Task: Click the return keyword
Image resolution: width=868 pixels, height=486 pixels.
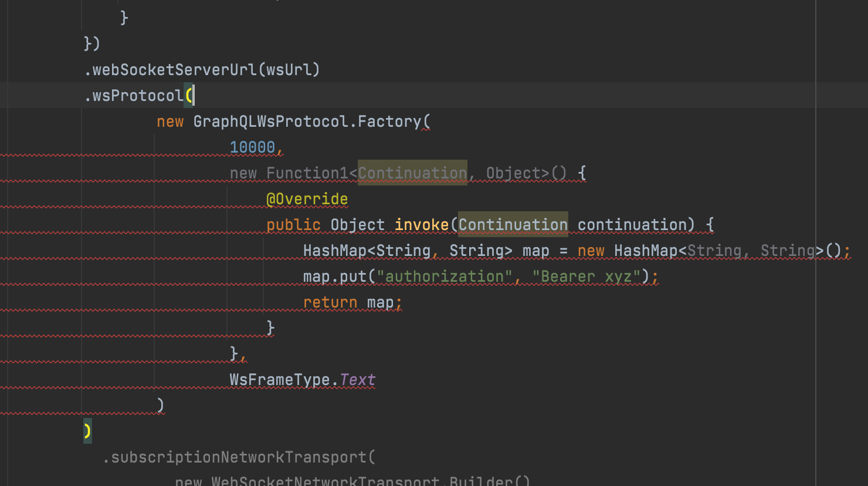Action: [x=330, y=302]
